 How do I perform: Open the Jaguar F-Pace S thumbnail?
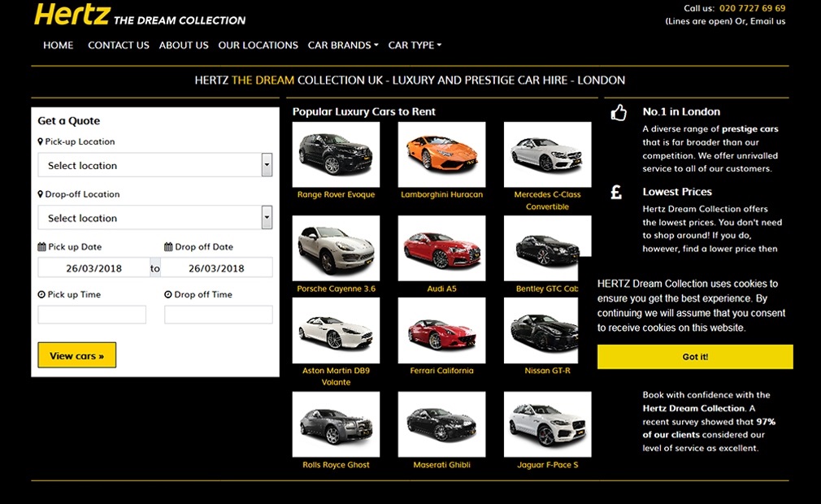(x=548, y=424)
